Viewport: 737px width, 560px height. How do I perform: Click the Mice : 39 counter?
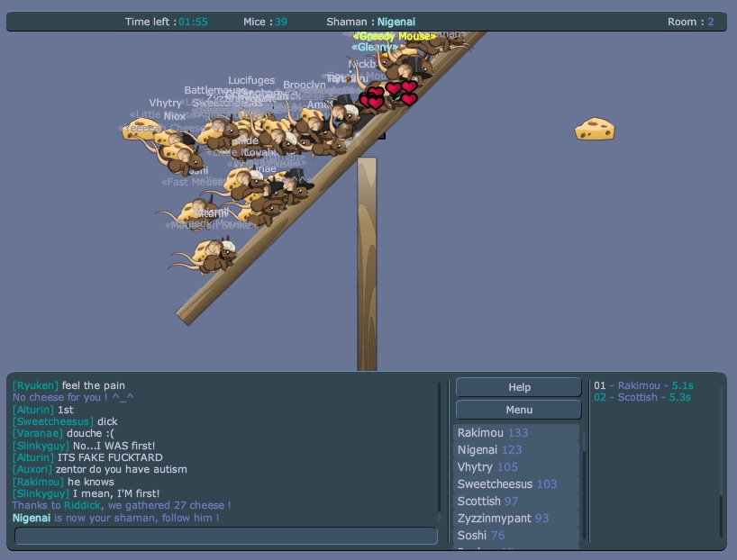coord(265,22)
